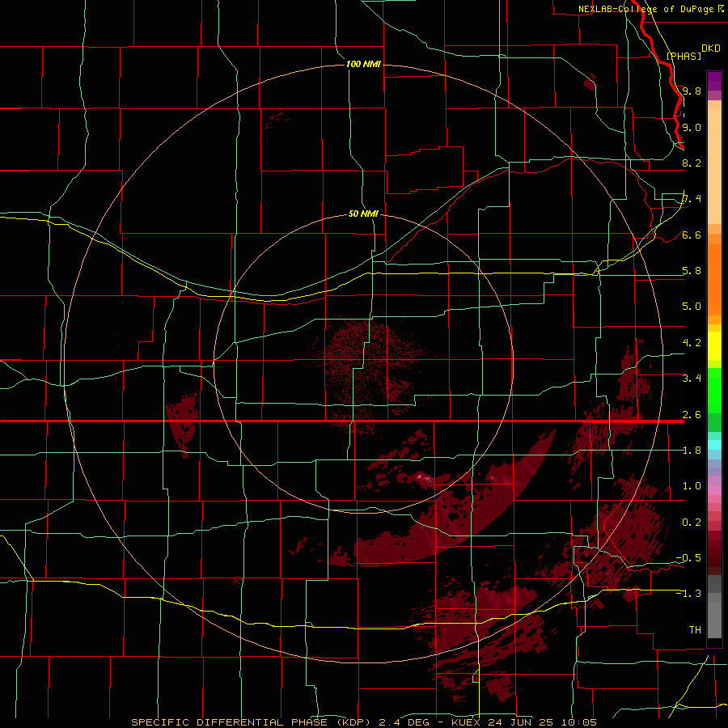Click the 4.2 value on the color scale
Image resolution: width=728 pixels, height=728 pixels.
[692, 343]
